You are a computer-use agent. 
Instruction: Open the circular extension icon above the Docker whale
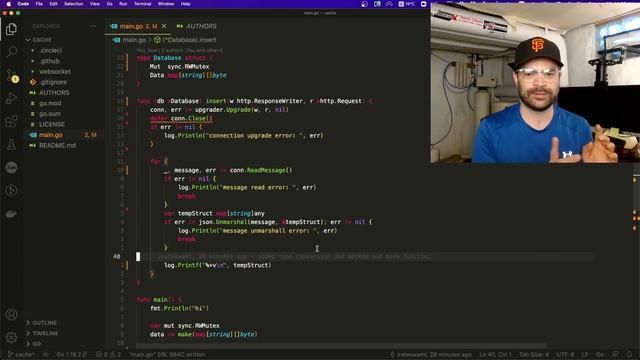click(x=11, y=190)
